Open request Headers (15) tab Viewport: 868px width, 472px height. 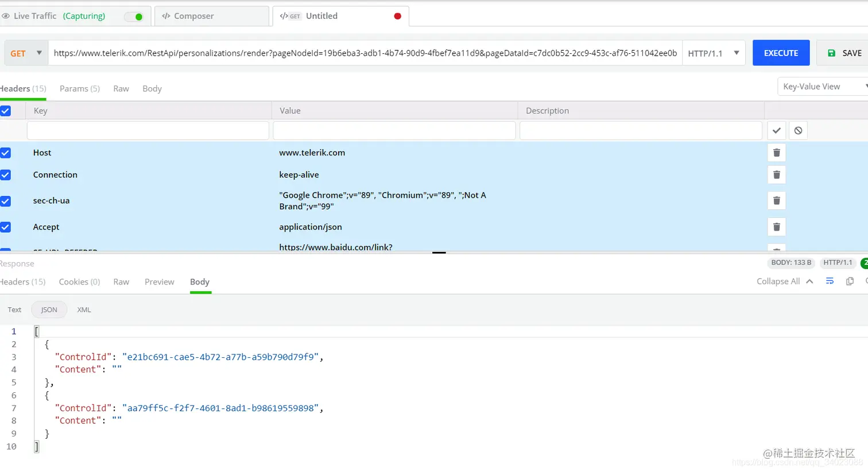pos(22,89)
